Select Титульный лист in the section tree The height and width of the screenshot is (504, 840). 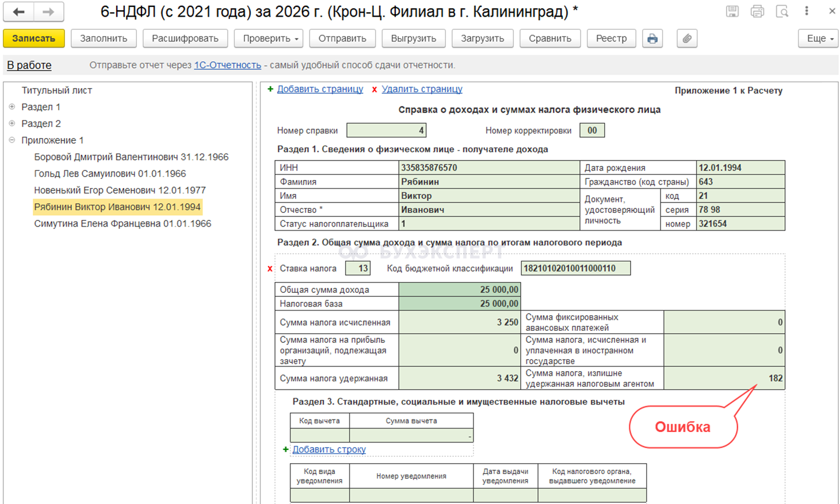56,90
